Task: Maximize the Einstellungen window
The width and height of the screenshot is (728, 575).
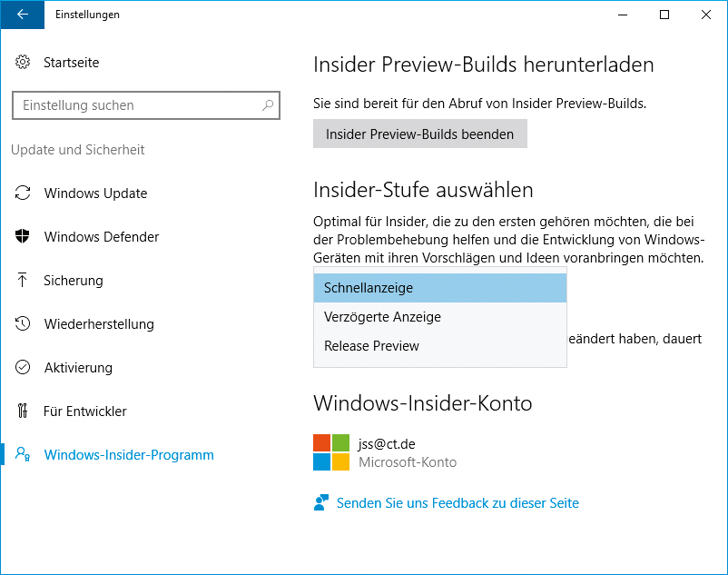Action: tap(664, 15)
